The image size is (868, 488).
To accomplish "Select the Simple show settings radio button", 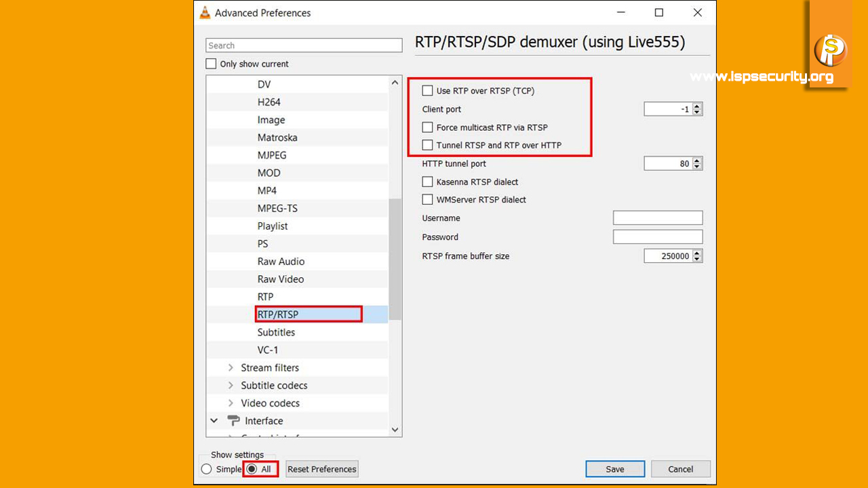I will [207, 469].
